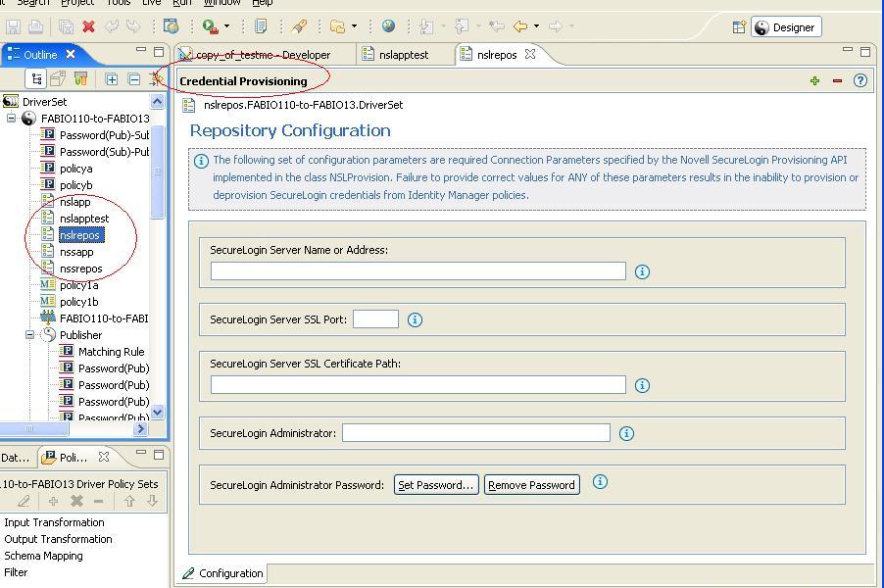Screen dimensions: 884x588
Task: Click the red delete X icon in main toolbar
Action: point(88,26)
